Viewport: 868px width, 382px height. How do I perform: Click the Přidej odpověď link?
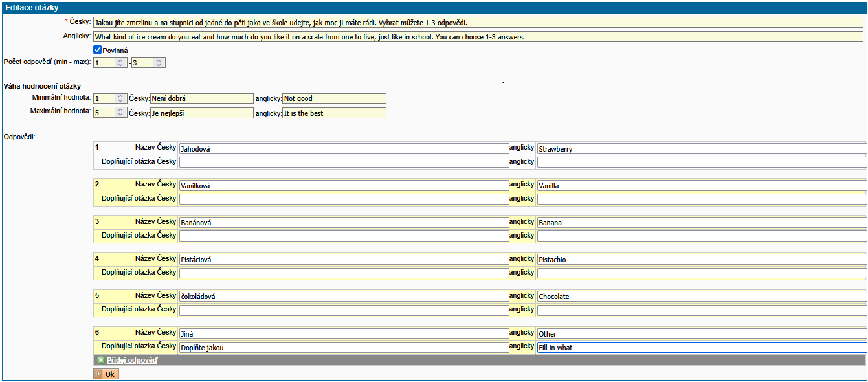point(131,360)
